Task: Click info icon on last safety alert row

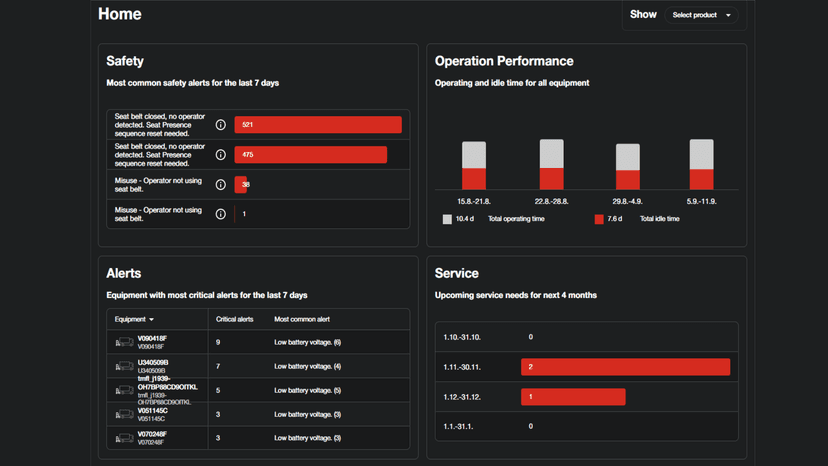Action: [x=221, y=214]
